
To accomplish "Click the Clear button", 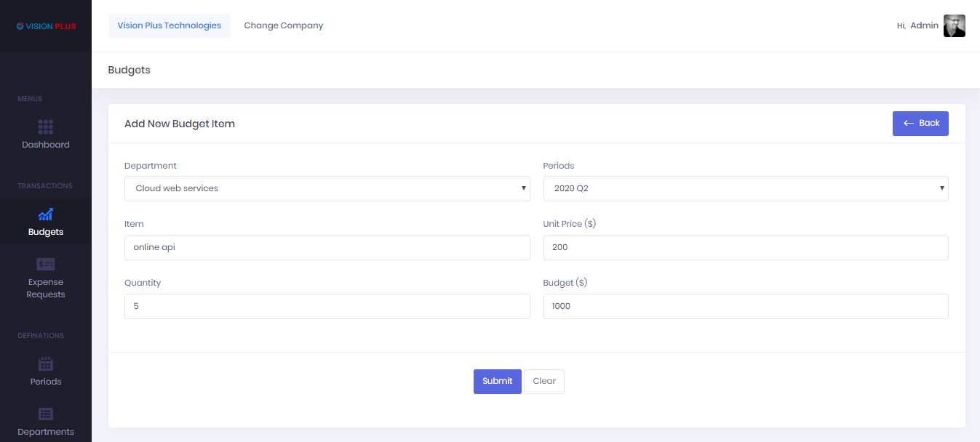I will 543,381.
